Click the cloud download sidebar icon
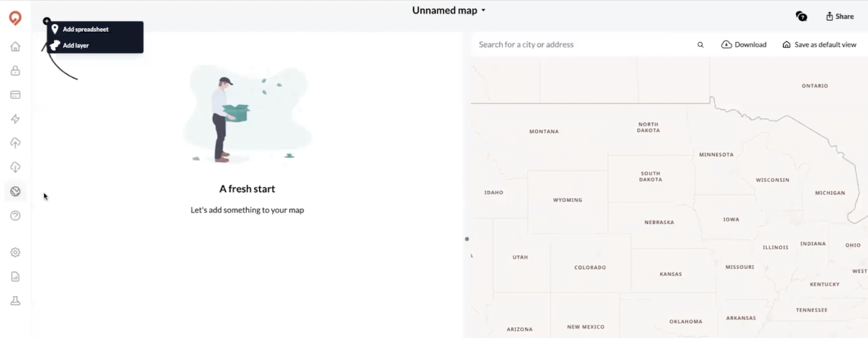This screenshot has height=338, width=868. (15, 167)
